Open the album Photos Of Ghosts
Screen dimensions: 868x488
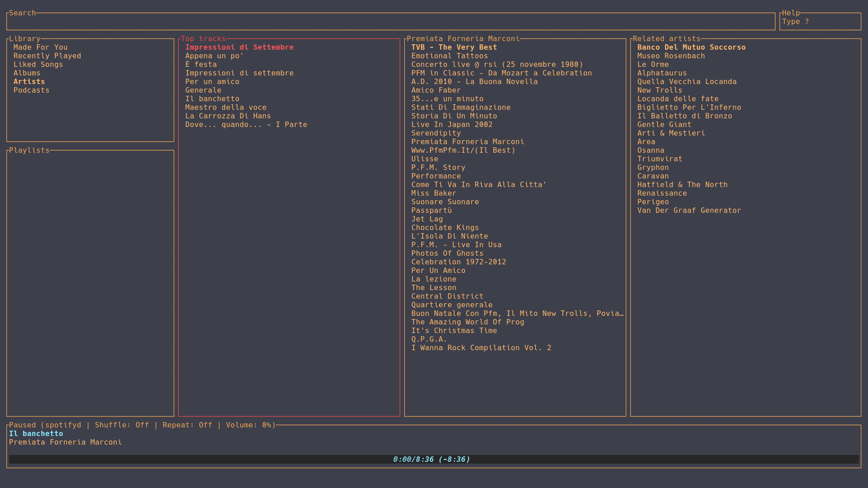tap(447, 253)
